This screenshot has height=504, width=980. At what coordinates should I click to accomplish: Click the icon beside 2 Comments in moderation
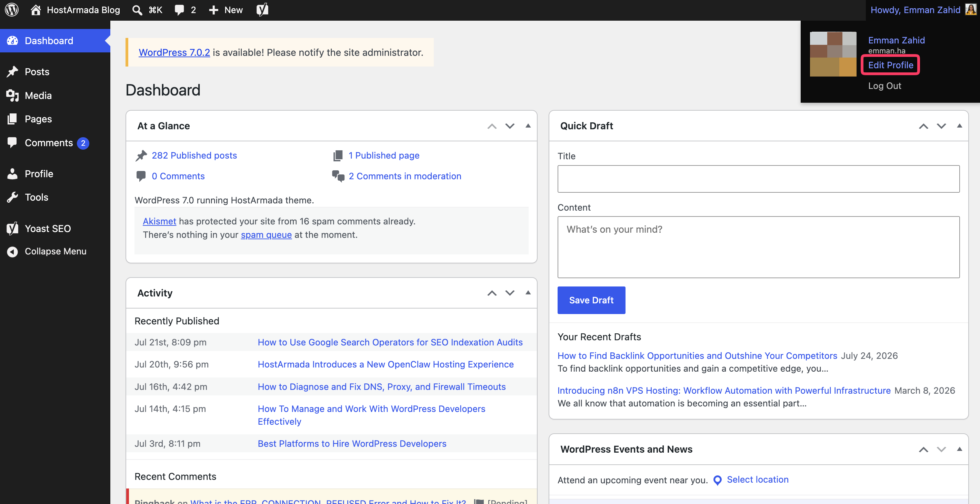point(338,176)
